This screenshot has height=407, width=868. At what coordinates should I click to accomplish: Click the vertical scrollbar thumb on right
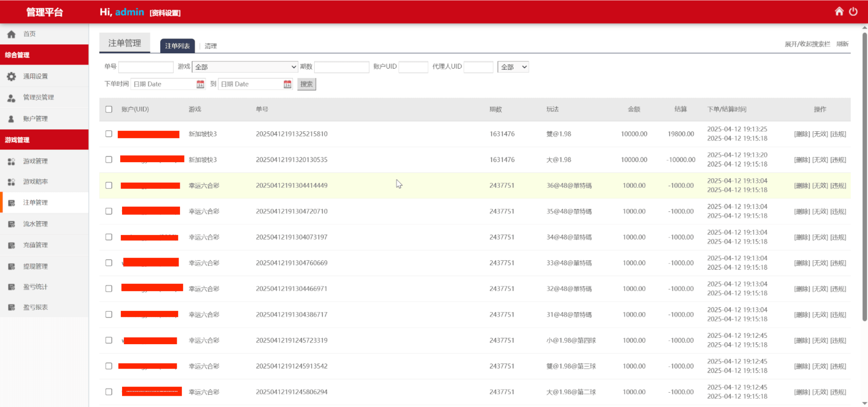click(864, 177)
